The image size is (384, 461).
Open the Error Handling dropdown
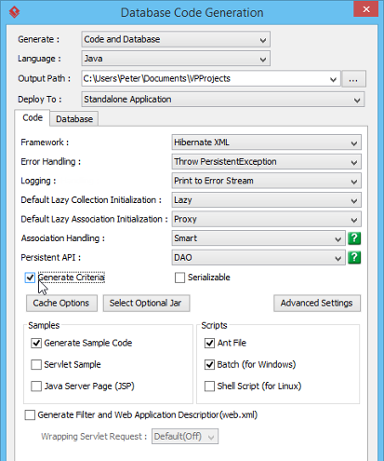[x=267, y=162]
